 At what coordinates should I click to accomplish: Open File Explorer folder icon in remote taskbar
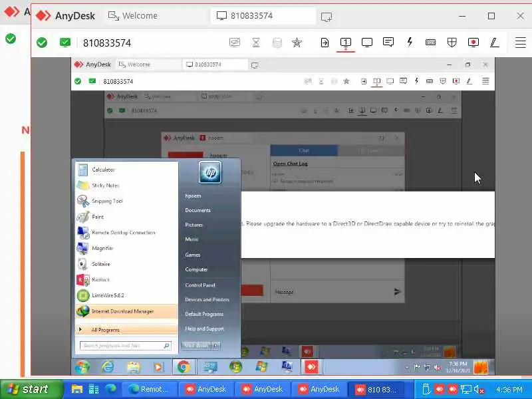pos(134,367)
